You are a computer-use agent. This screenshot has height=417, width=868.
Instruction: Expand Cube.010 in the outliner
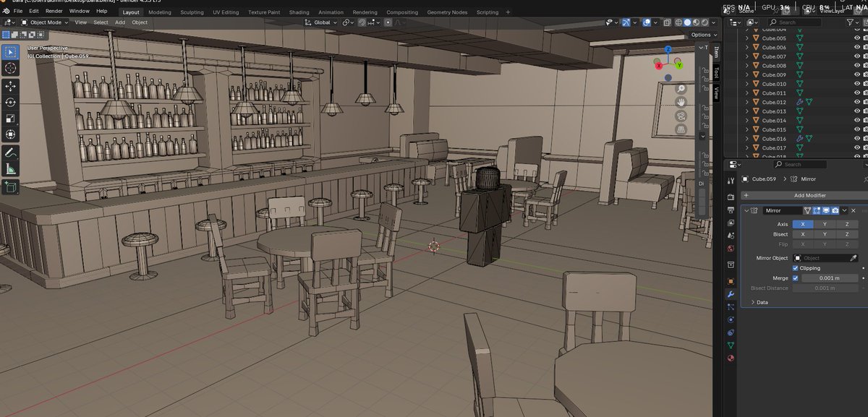(x=747, y=84)
